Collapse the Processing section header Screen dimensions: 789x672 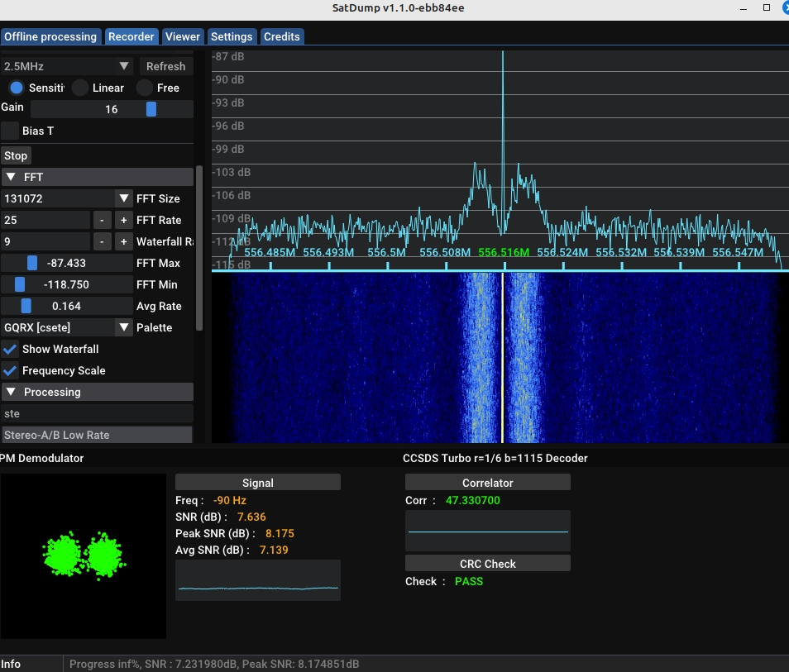point(97,392)
